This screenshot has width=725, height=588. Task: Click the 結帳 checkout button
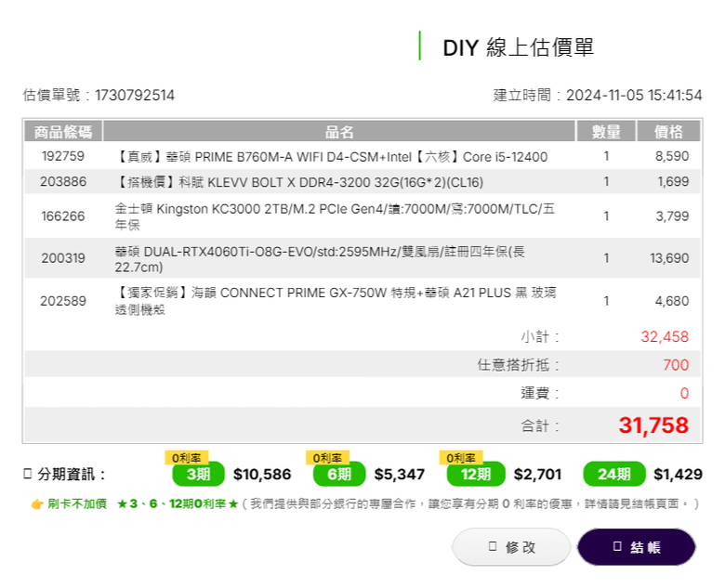636,547
